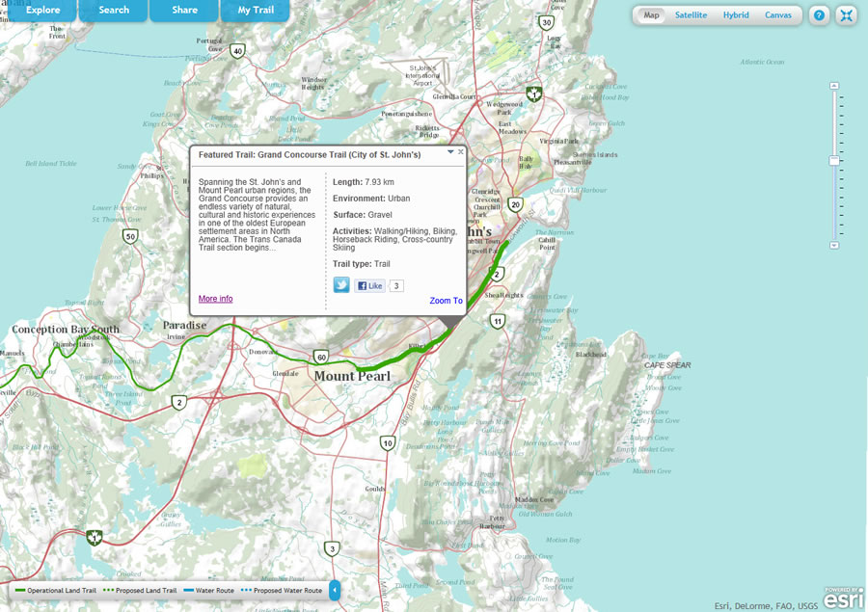Open the help question mark icon
Screen dimensions: 868x612
(819, 14)
